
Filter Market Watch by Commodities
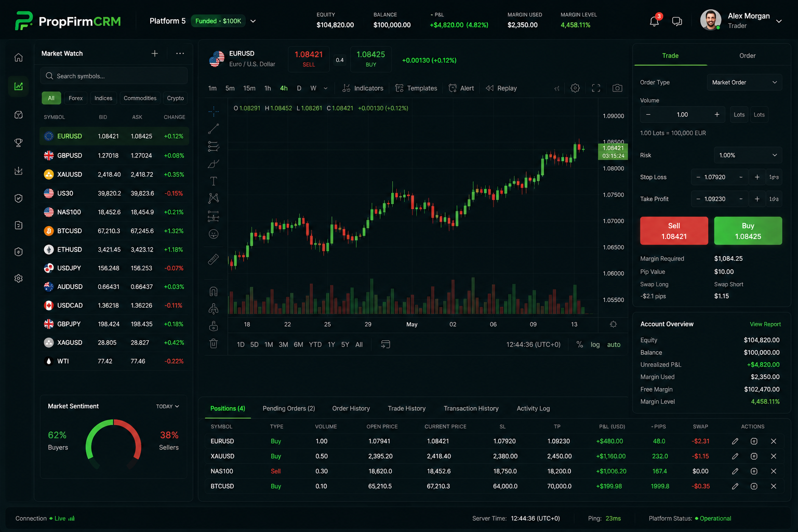tap(140, 98)
